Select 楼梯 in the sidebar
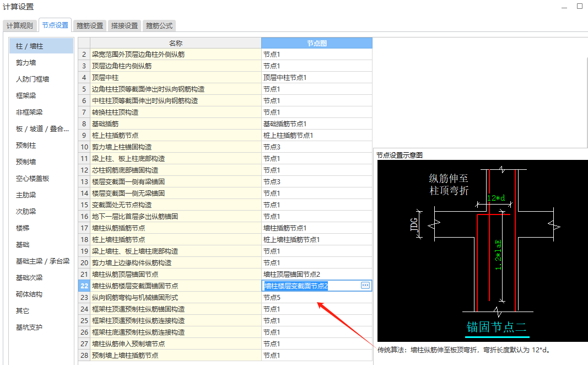The width and height of the screenshot is (588, 365). [41, 228]
